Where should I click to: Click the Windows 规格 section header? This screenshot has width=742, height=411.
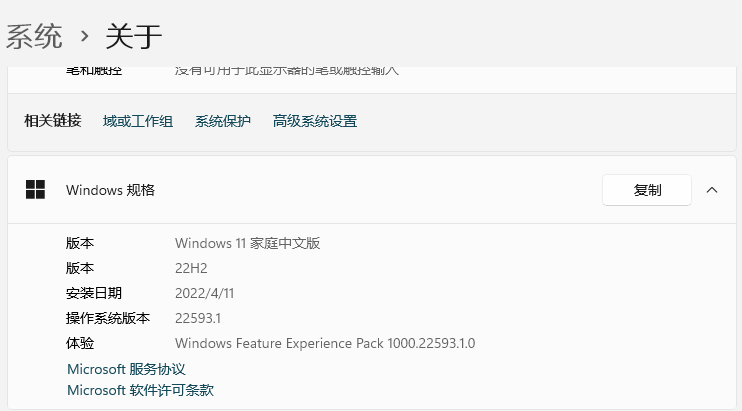110,189
